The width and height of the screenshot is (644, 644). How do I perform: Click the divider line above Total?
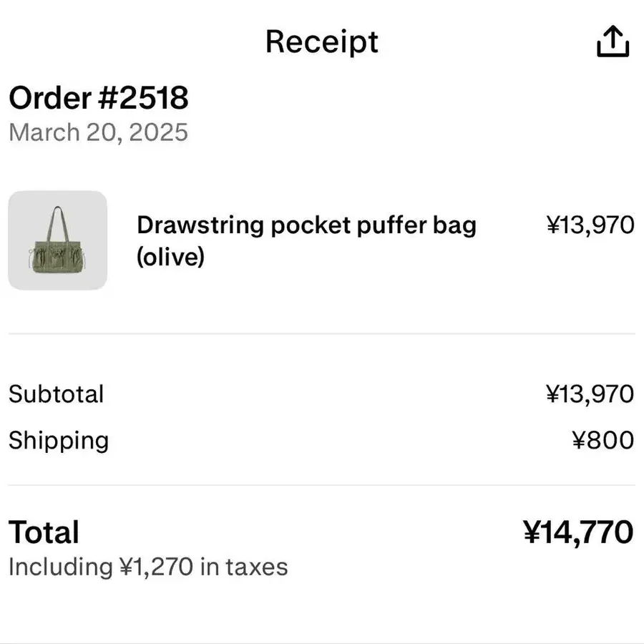point(322,485)
